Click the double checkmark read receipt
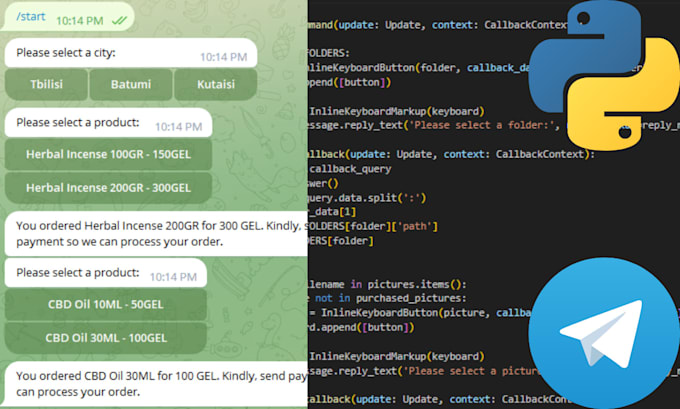Screen dimensions: 680x409 pos(119,19)
